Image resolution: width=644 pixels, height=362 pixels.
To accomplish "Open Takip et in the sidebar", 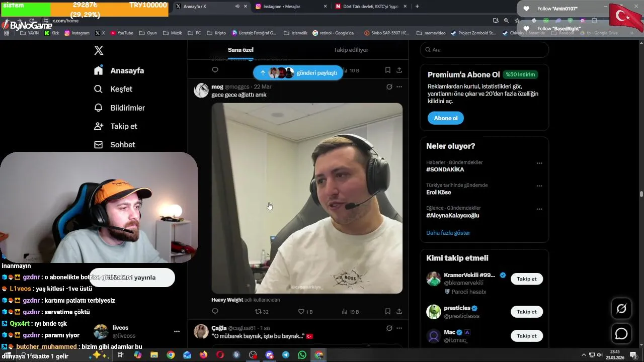I will pos(116,126).
